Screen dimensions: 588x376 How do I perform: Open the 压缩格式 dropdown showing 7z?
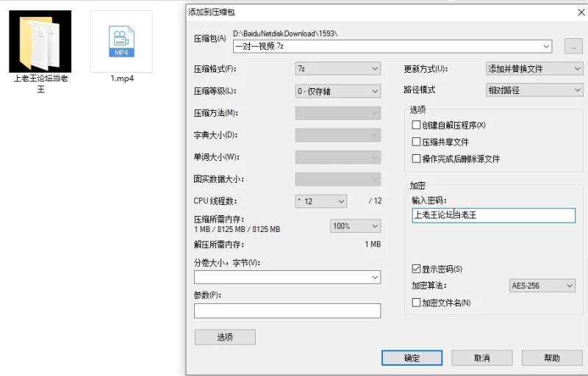coord(338,68)
